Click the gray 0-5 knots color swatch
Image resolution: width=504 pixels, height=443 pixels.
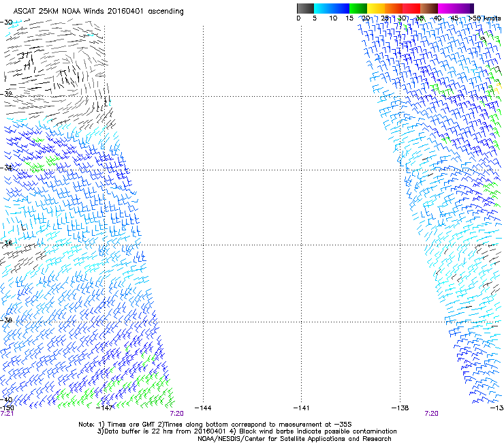tap(305, 8)
